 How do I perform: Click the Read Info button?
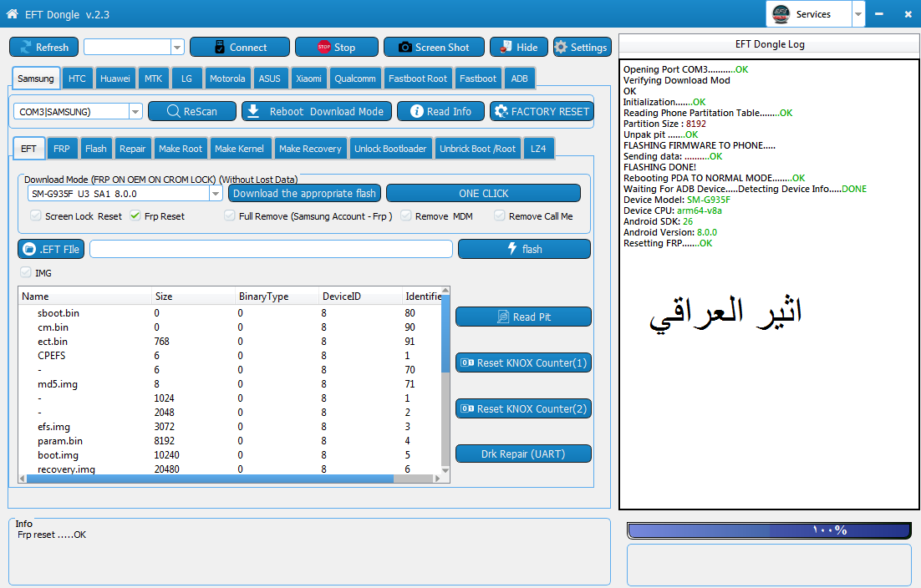[440, 111]
